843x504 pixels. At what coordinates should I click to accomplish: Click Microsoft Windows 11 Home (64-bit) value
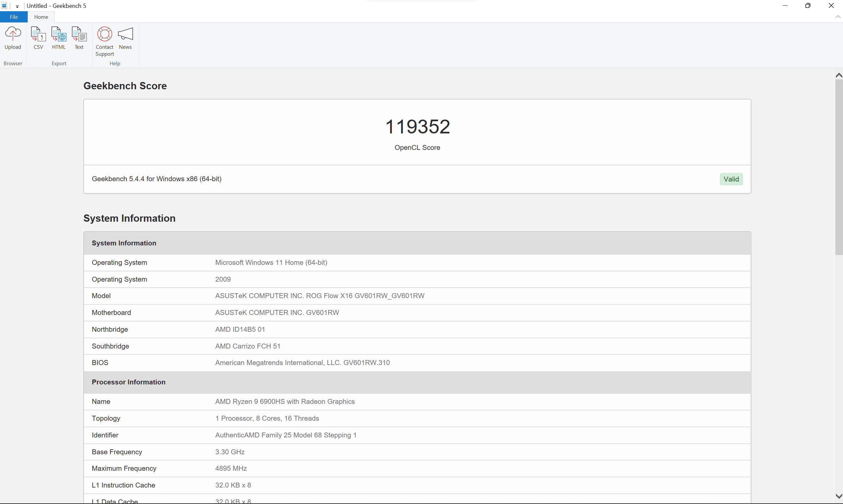(271, 263)
